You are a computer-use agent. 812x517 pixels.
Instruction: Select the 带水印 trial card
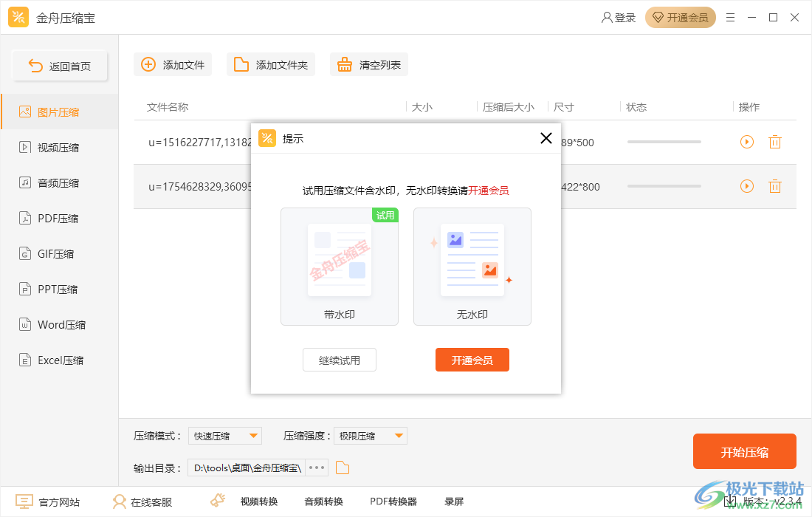pos(340,267)
